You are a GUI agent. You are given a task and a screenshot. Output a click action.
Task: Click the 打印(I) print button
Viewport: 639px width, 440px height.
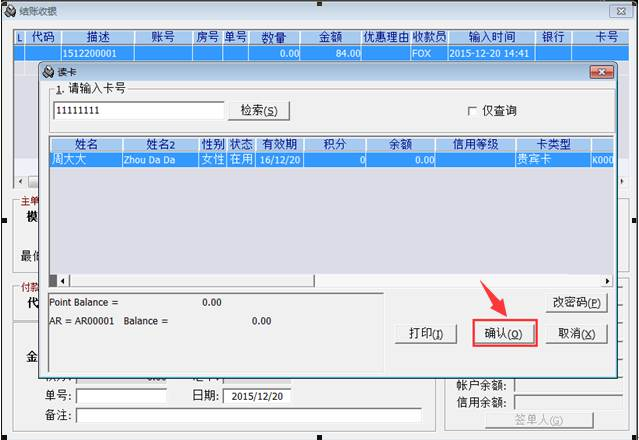coord(426,333)
